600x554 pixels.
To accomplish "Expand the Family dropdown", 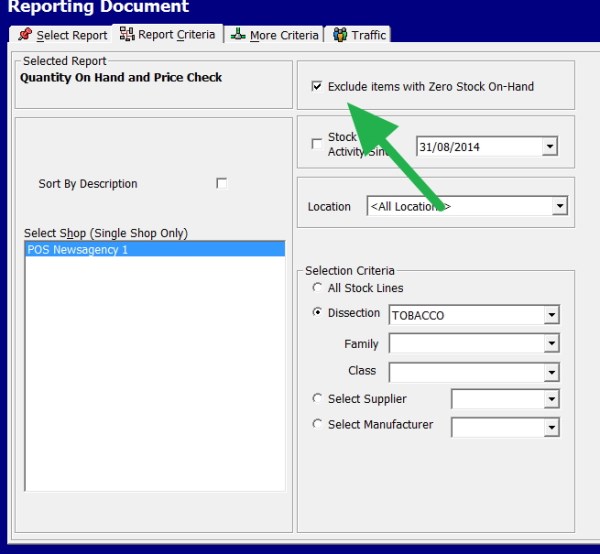I will (551, 343).
